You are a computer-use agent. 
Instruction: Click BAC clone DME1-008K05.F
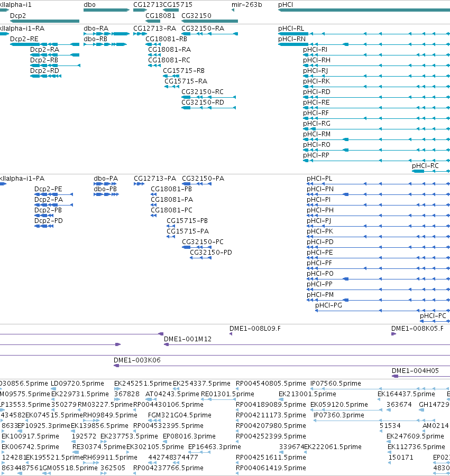click(417, 329)
